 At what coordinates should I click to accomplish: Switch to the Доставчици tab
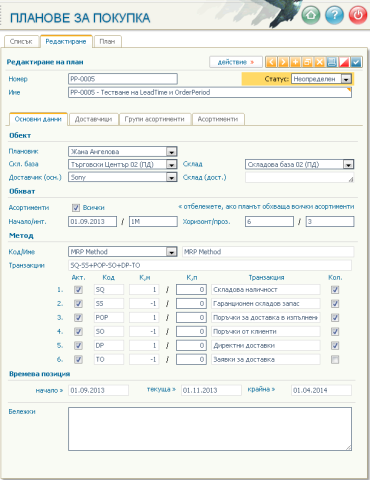coord(93,119)
